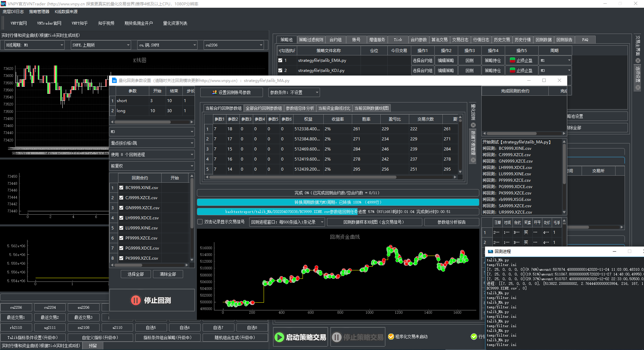The width and height of the screenshot is (644, 350).
Task: Uncheck the BC9999.XINE.csv backtest contract
Action: (x=121, y=188)
